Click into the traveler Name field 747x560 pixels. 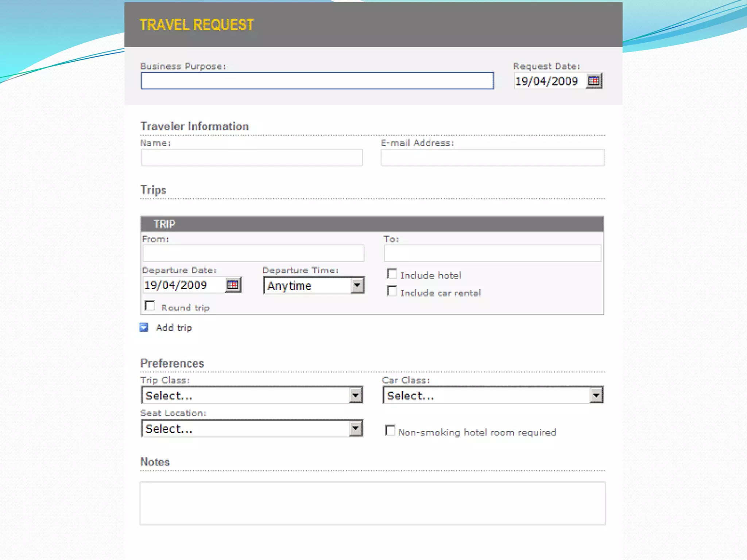(x=252, y=157)
